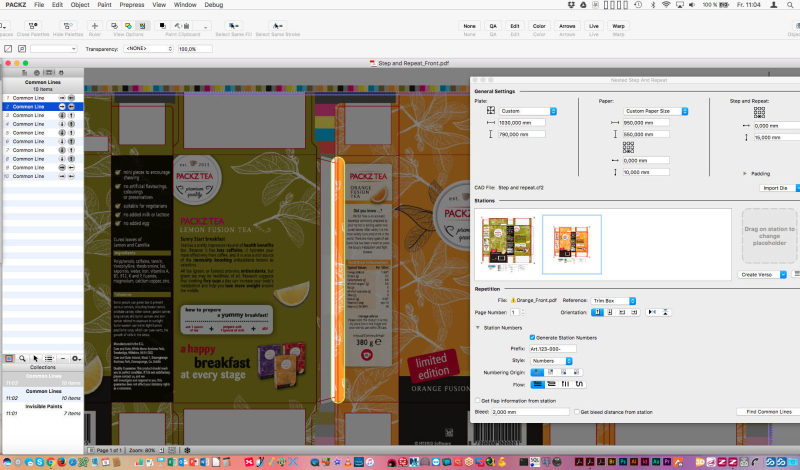Select the upside-down orientation button
800x470 pixels.
610,312
